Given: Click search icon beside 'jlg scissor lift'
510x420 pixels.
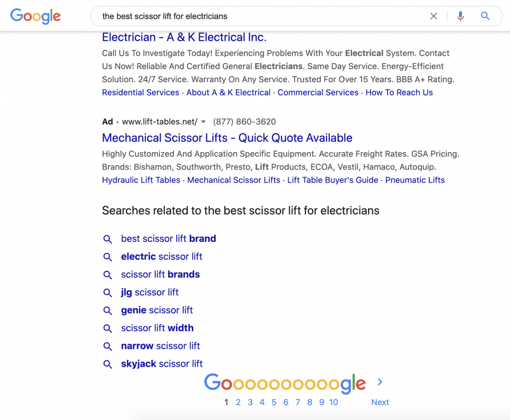Looking at the screenshot, I should click(x=108, y=293).
